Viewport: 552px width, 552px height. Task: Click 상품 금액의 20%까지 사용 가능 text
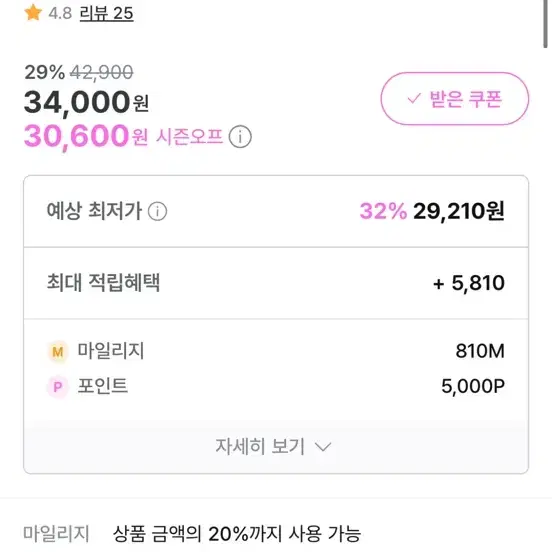237,534
